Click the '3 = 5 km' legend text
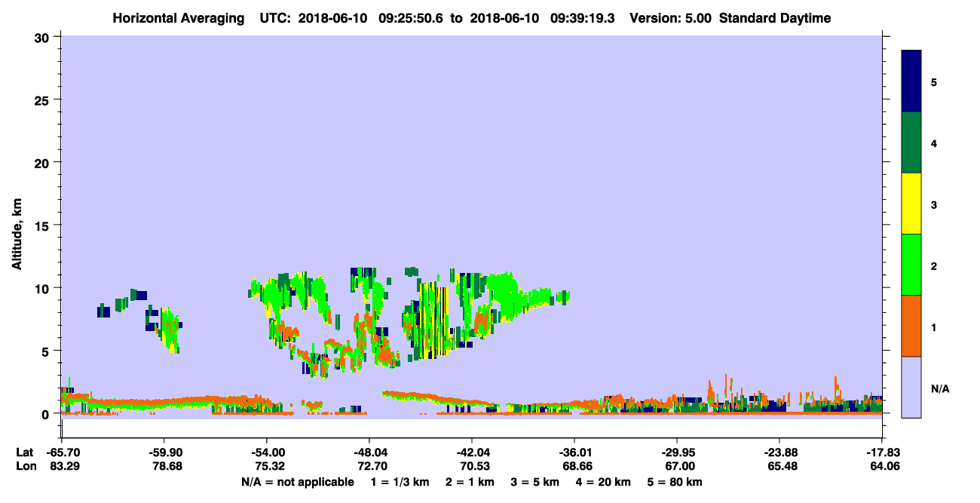Viewport: 980px width, 503px height. (537, 482)
